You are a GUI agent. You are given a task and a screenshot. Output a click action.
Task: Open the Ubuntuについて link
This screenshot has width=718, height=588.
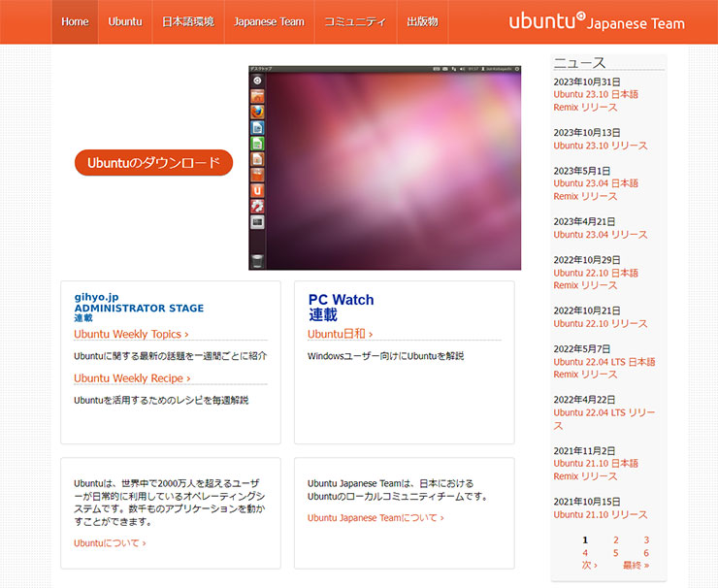[x=110, y=543]
